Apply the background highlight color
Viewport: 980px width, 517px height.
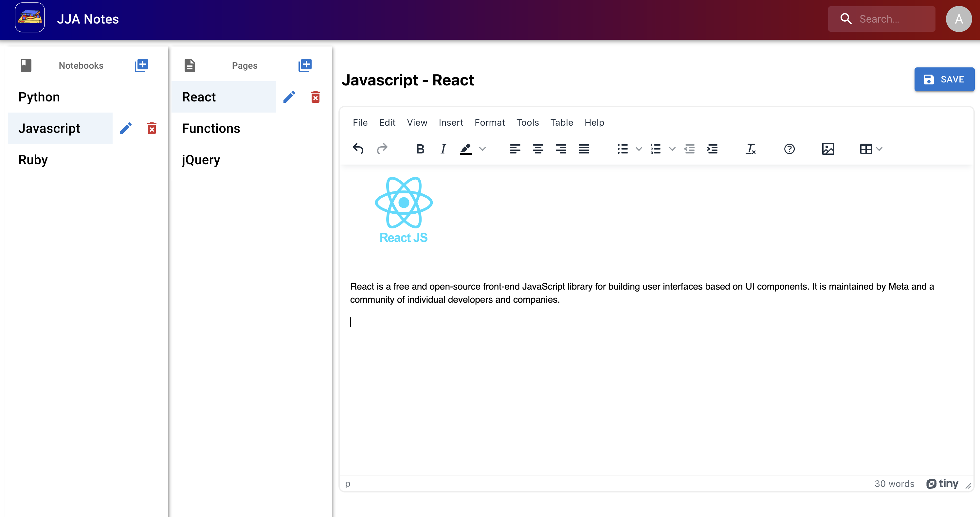click(466, 149)
